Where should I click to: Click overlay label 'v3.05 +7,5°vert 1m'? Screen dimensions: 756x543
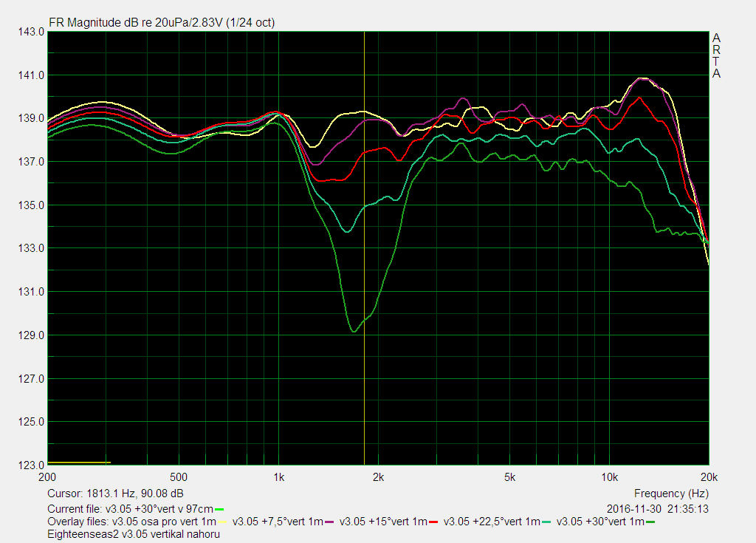pyautogui.click(x=278, y=522)
